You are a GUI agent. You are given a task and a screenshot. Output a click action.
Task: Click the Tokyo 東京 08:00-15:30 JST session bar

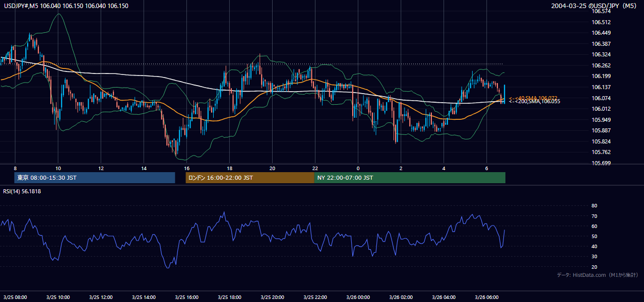[x=95, y=178]
